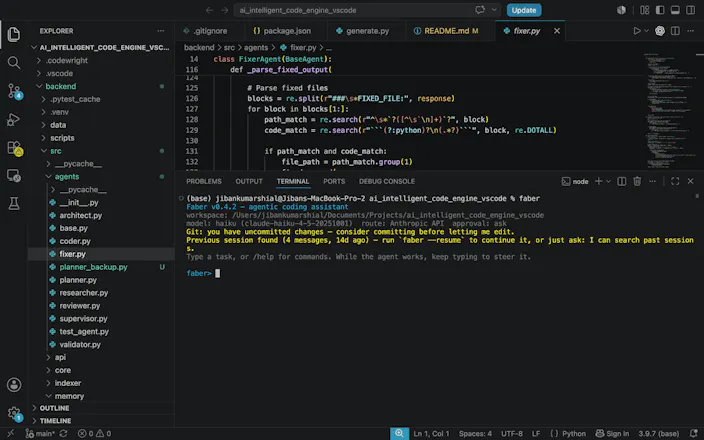Viewport: 704px width, 440px height.
Task: Close the fixer.py editor tab
Action: click(557, 31)
